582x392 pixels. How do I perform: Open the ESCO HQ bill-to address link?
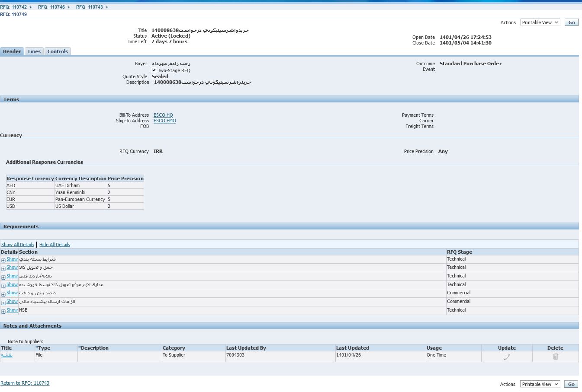[x=163, y=115]
